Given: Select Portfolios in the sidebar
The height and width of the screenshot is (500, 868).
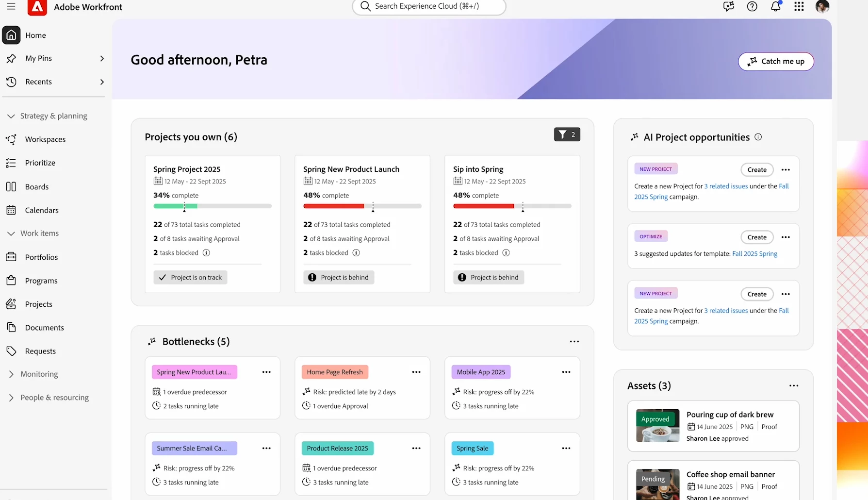Looking at the screenshot, I should (x=41, y=257).
